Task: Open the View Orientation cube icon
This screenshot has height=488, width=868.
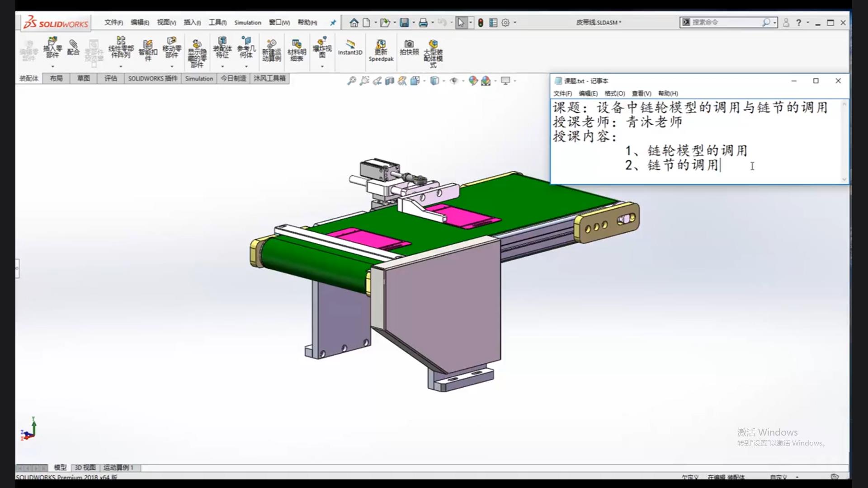Action: 415,81
